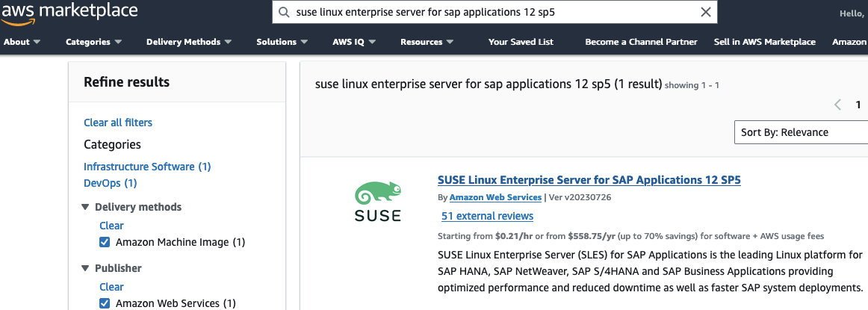Click the Clear all filters link

click(118, 123)
